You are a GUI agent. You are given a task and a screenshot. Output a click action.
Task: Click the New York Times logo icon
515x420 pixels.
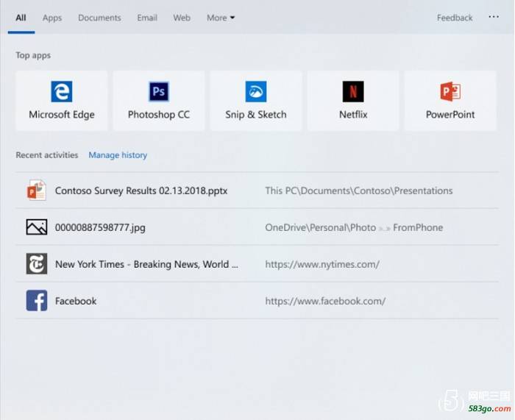point(37,263)
